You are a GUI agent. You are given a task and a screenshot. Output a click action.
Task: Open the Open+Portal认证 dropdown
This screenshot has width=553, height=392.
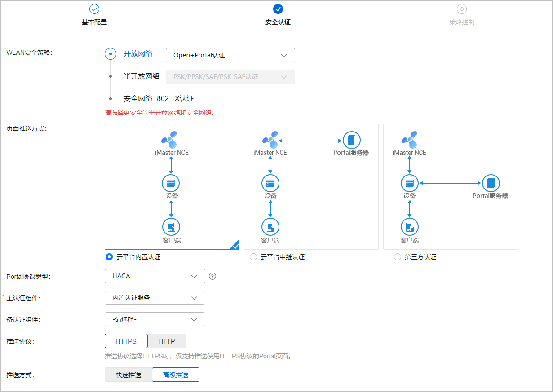pos(230,55)
